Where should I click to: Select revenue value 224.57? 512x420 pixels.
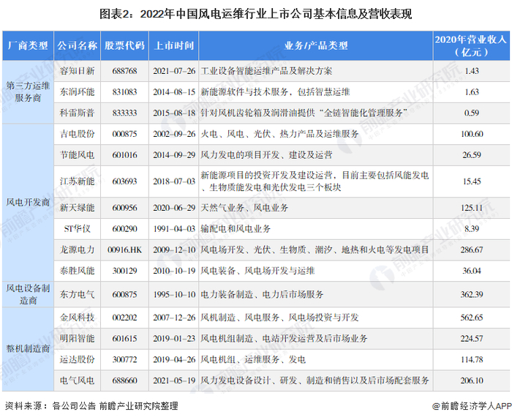pyautogui.click(x=472, y=338)
